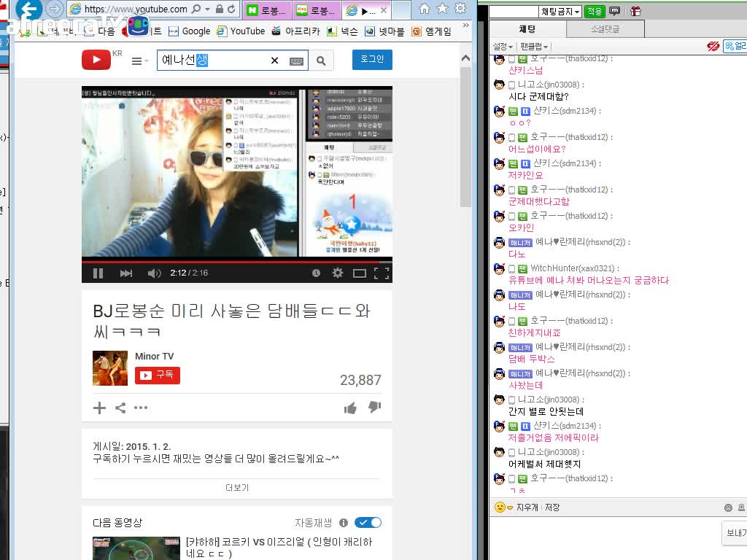Screen dimensions: 747x560
Task: Open YouTube bookmark in favorites bar
Action: (x=240, y=31)
